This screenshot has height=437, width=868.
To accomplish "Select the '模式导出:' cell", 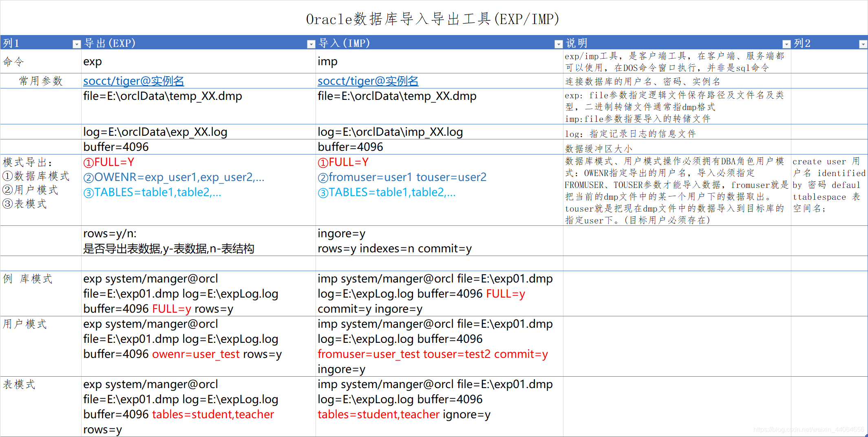I will (x=41, y=190).
